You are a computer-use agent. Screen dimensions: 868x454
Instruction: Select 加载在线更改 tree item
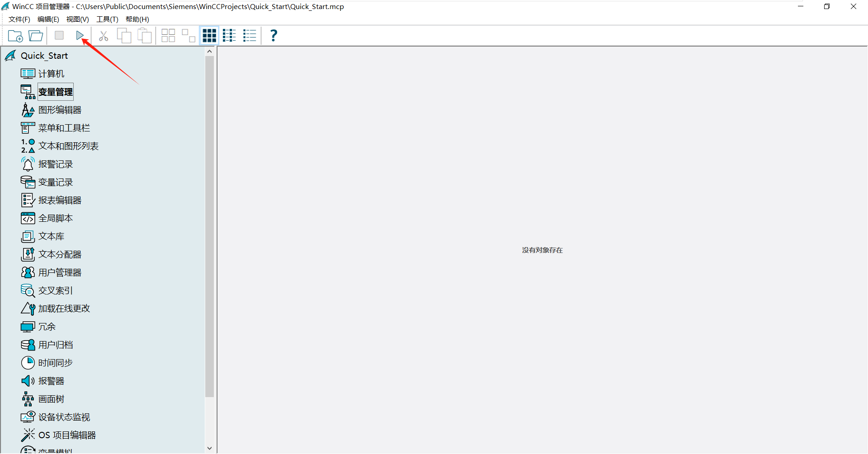(64, 309)
